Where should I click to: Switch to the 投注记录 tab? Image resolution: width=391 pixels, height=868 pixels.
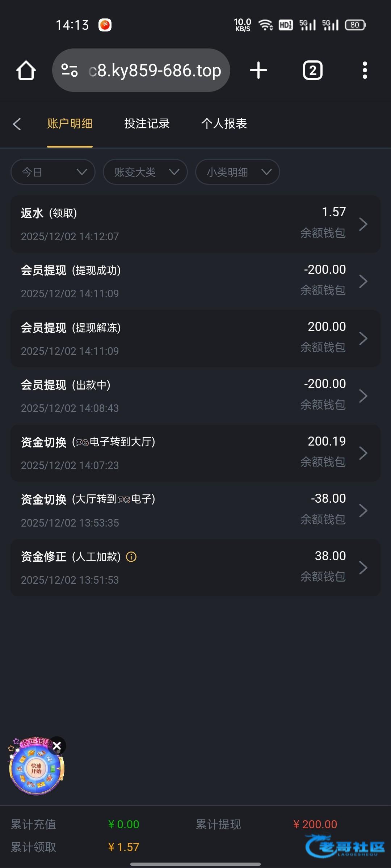tap(147, 124)
